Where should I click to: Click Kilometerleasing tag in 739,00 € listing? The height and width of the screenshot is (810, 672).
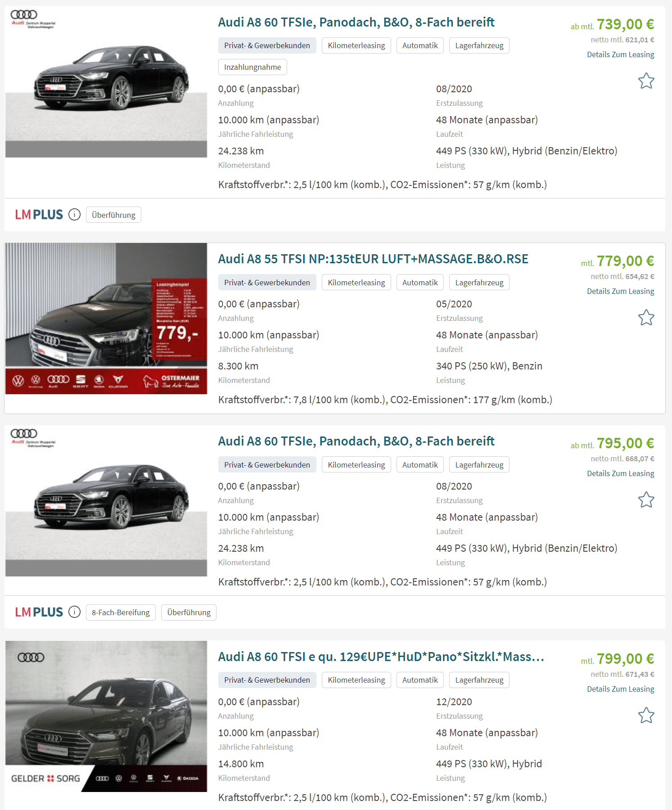click(356, 45)
